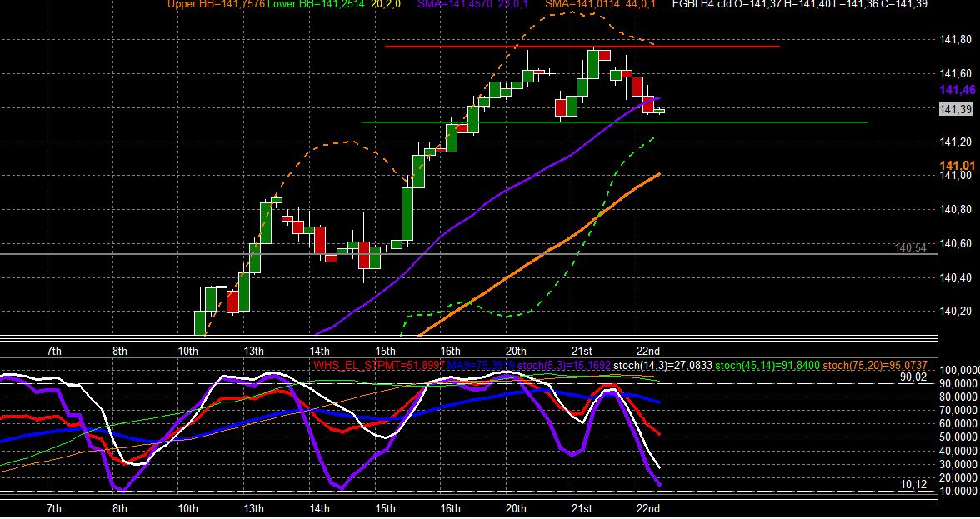Click the '140,40' price axis label
980x519 pixels.
[956, 277]
